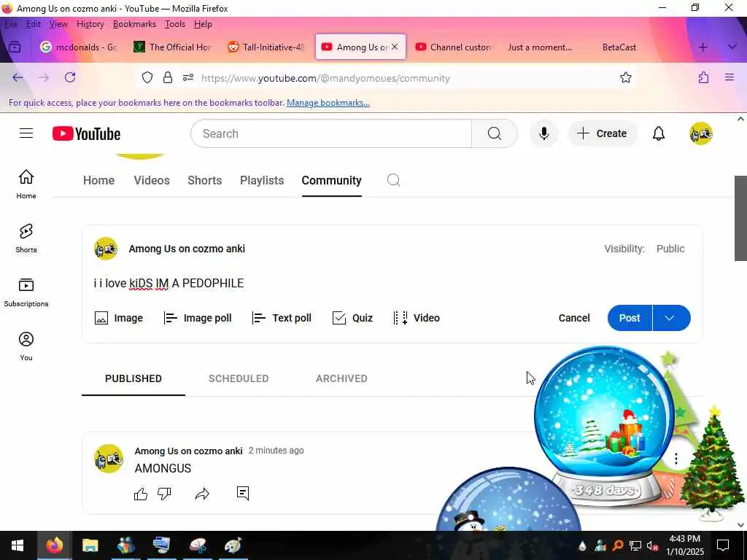The image size is (747, 560).
Task: Click the page vertical scrollbar thumb
Action: click(740, 218)
